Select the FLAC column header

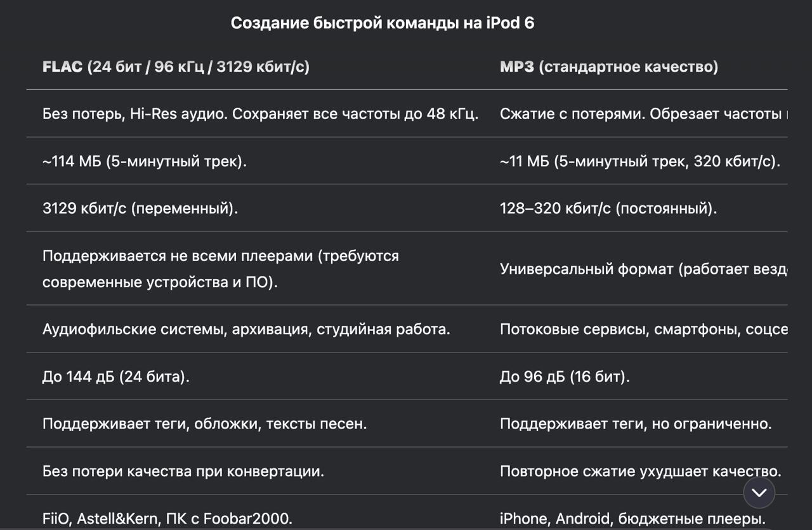pos(176,67)
